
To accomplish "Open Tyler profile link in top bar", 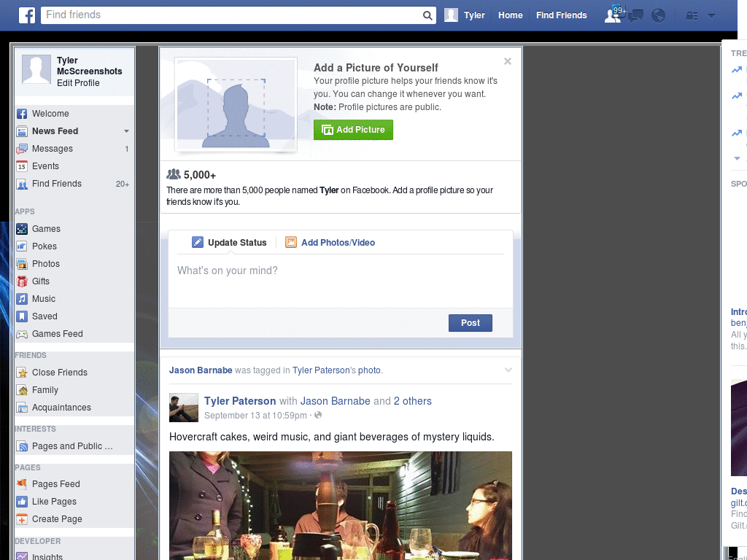I will [474, 15].
